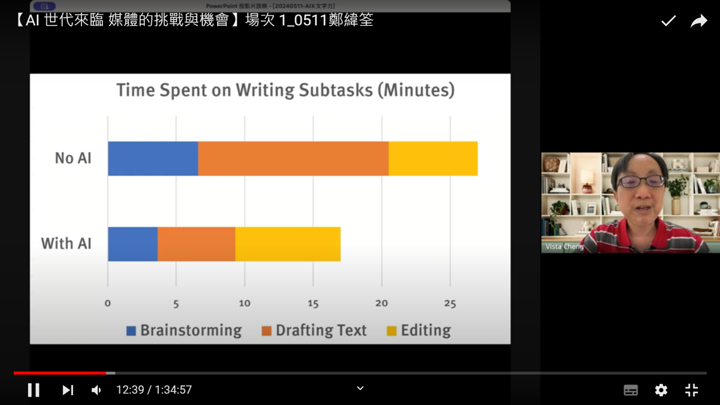Click the No AI axis label
This screenshot has width=720, height=405.
[73, 158]
